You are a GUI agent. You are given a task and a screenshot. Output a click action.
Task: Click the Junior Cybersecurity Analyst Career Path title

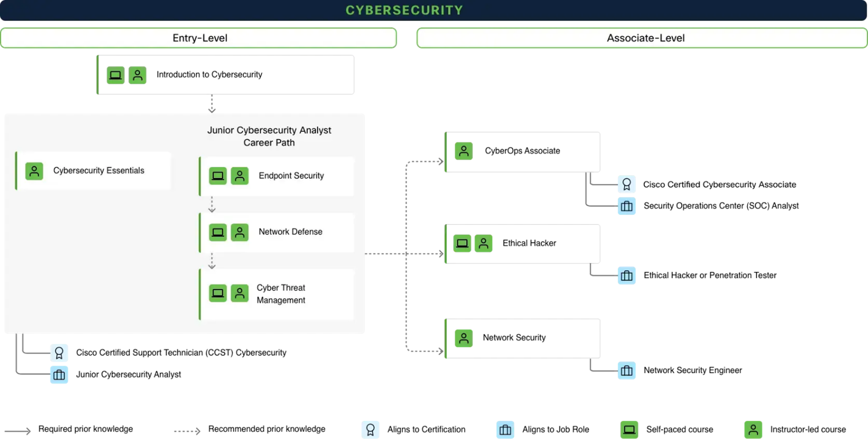click(x=269, y=136)
